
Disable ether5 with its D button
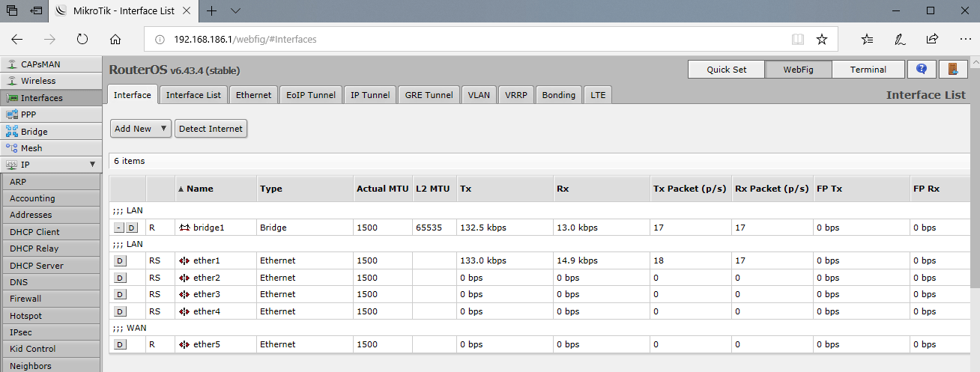tap(120, 344)
